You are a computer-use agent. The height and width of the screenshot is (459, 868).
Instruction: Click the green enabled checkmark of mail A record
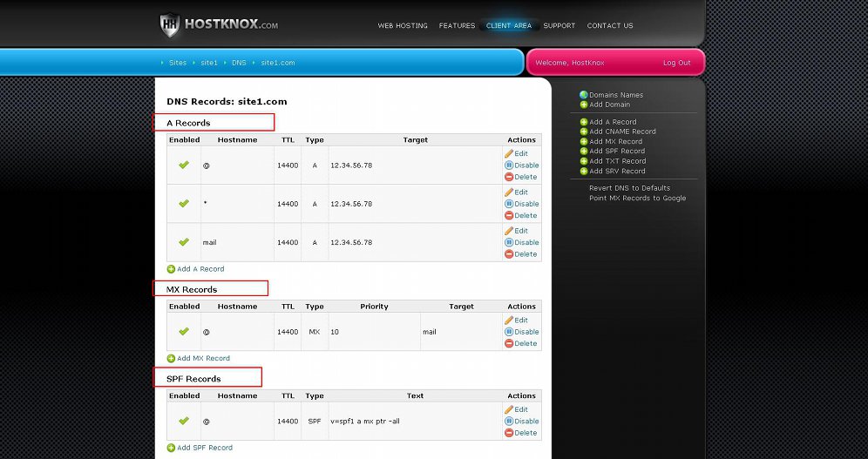[184, 242]
